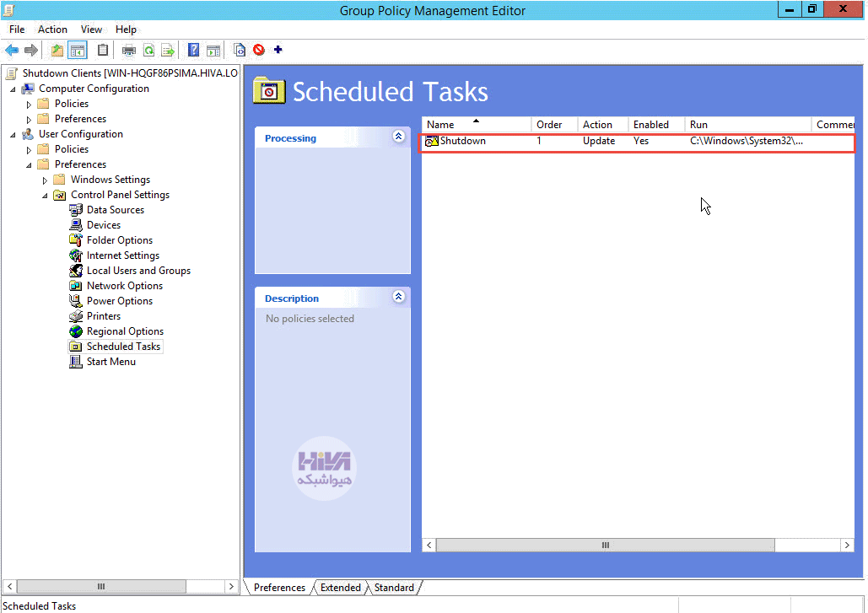
Task: Sort list by Enabled column header
Action: coord(656,125)
